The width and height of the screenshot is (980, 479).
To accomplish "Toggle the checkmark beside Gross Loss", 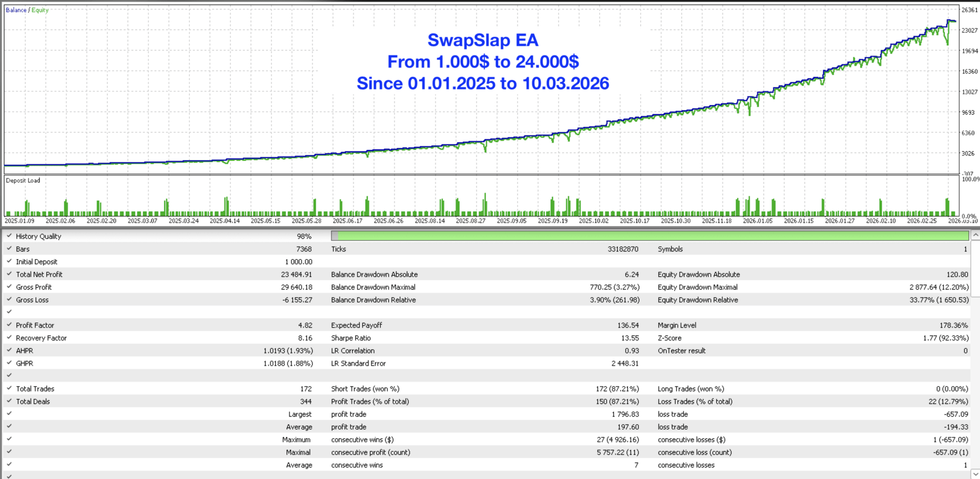I will pos(9,299).
